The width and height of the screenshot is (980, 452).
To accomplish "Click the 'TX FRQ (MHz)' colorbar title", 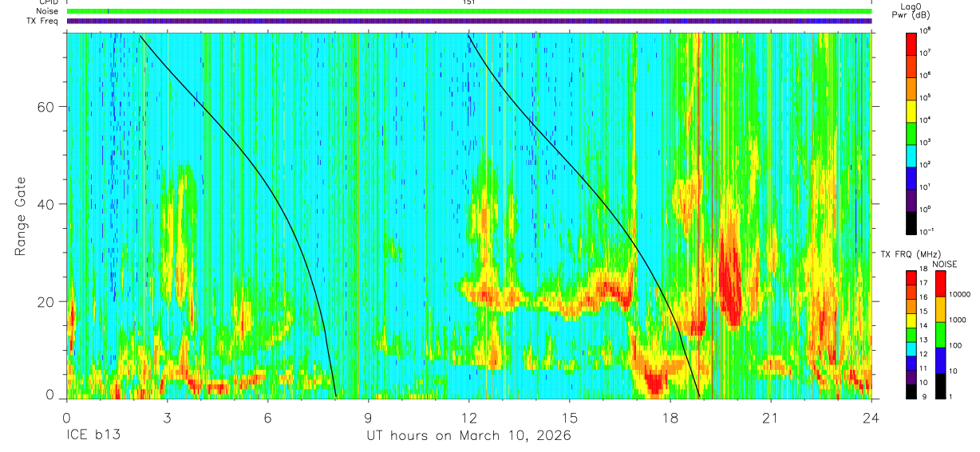I will pos(911,254).
